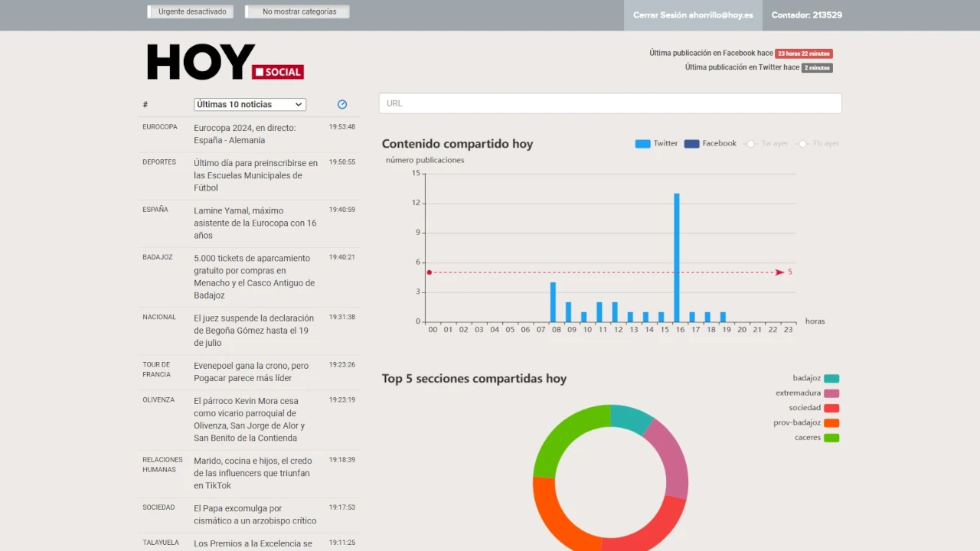Open Begoña Gómez declaración news

pyautogui.click(x=253, y=330)
